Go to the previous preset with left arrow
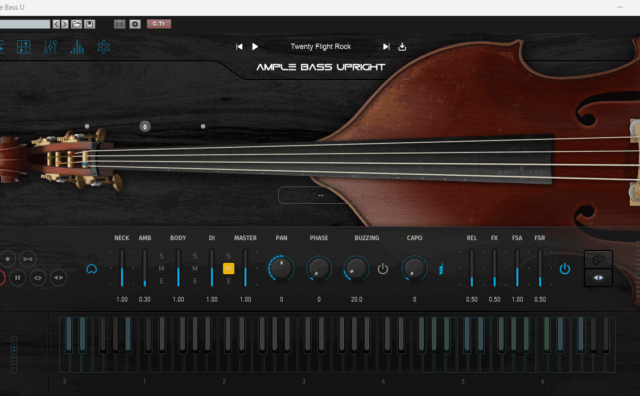The width and height of the screenshot is (640, 396). click(x=56, y=24)
